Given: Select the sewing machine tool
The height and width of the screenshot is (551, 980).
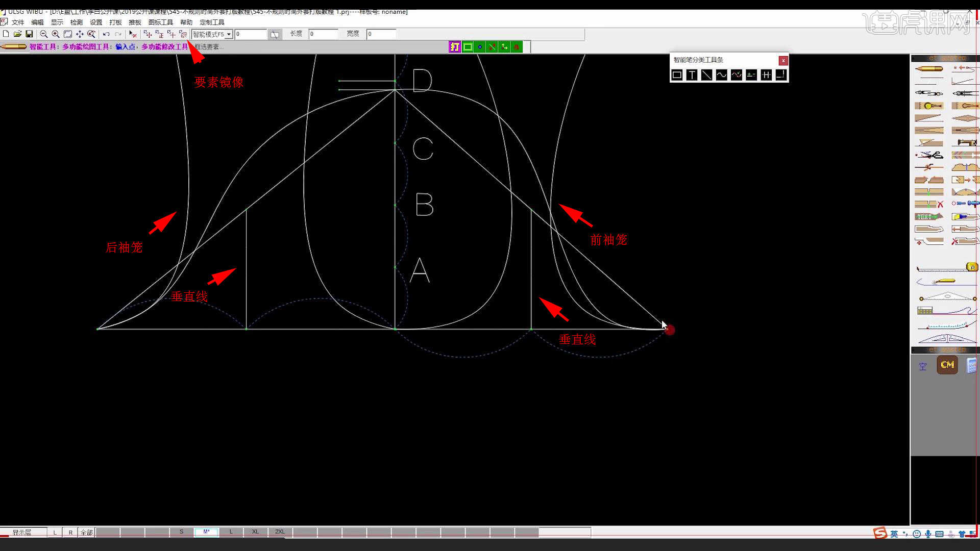Looking at the screenshot, I should [965, 142].
